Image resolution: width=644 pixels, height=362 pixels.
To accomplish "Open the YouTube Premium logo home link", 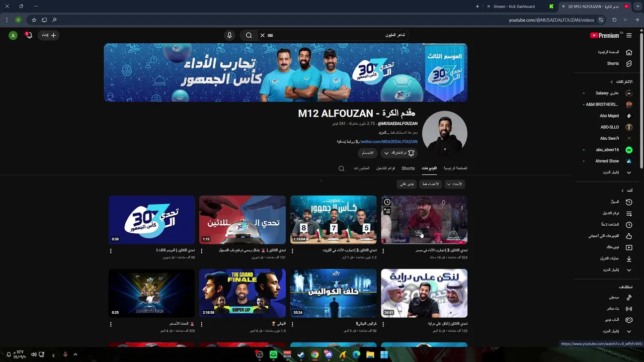I will [604, 35].
